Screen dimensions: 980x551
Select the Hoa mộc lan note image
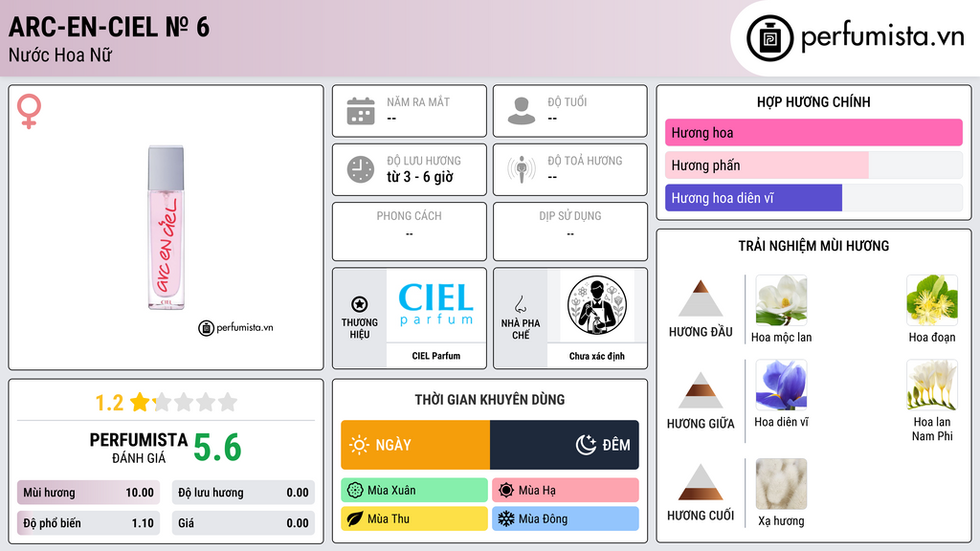(x=781, y=300)
